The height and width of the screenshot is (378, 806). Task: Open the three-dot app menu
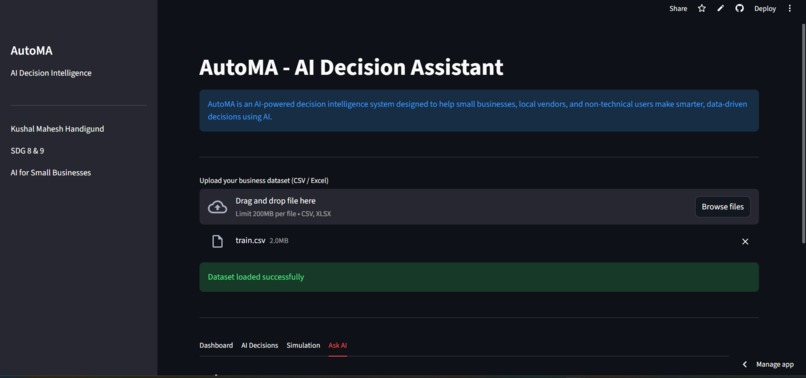pyautogui.click(x=790, y=8)
